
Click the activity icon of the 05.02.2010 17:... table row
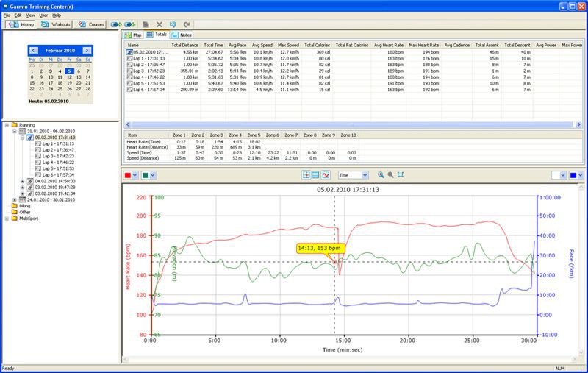click(x=129, y=52)
